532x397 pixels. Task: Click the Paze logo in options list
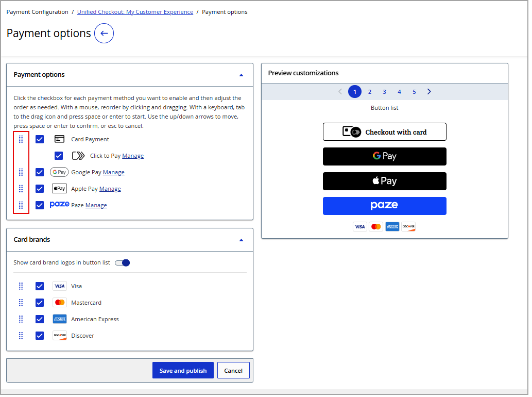click(x=60, y=205)
